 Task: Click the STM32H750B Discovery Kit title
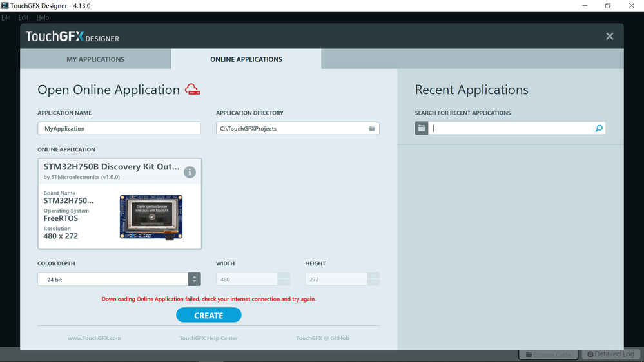tap(112, 167)
